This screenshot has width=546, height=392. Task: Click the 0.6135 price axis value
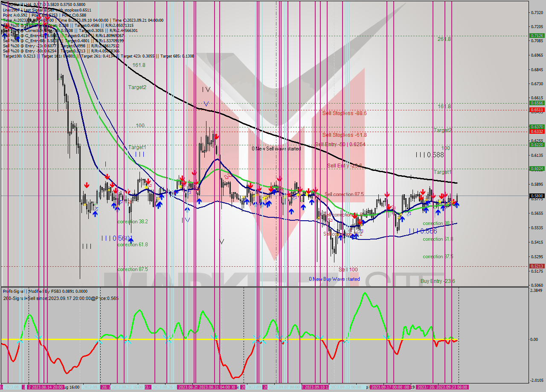point(537,156)
